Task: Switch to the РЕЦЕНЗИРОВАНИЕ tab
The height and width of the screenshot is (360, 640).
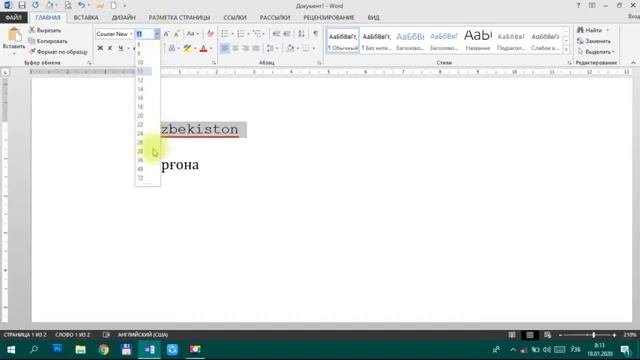Action: click(x=329, y=18)
